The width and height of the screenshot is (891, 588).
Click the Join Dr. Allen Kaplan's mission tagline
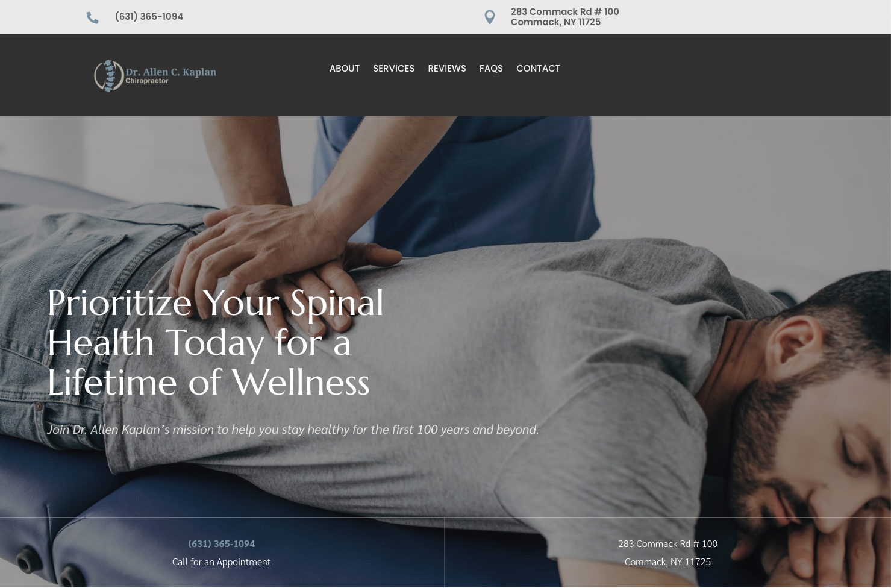[x=293, y=430]
